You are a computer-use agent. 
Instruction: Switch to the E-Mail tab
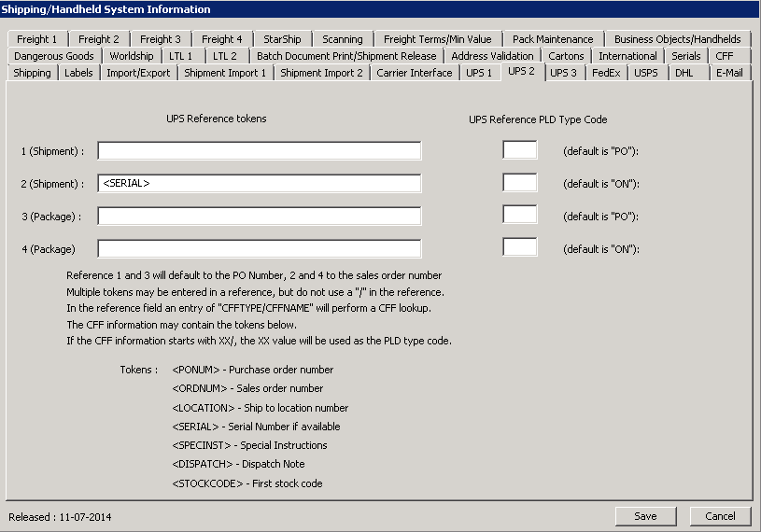click(729, 73)
